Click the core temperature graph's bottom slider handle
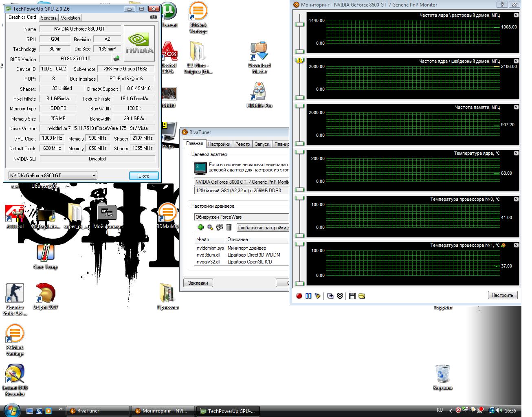The height and width of the screenshot is (417, 532). pos(300,189)
